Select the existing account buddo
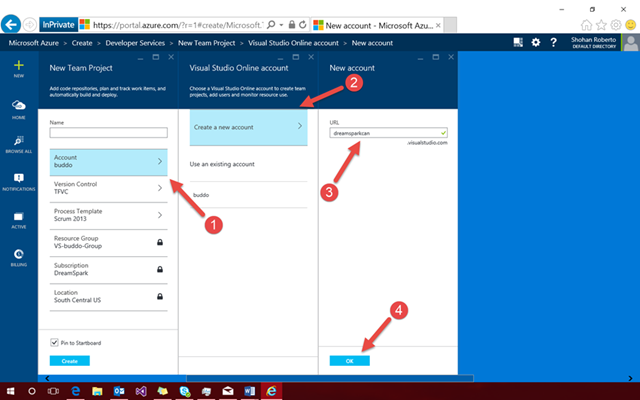The width and height of the screenshot is (640, 400). point(249,195)
